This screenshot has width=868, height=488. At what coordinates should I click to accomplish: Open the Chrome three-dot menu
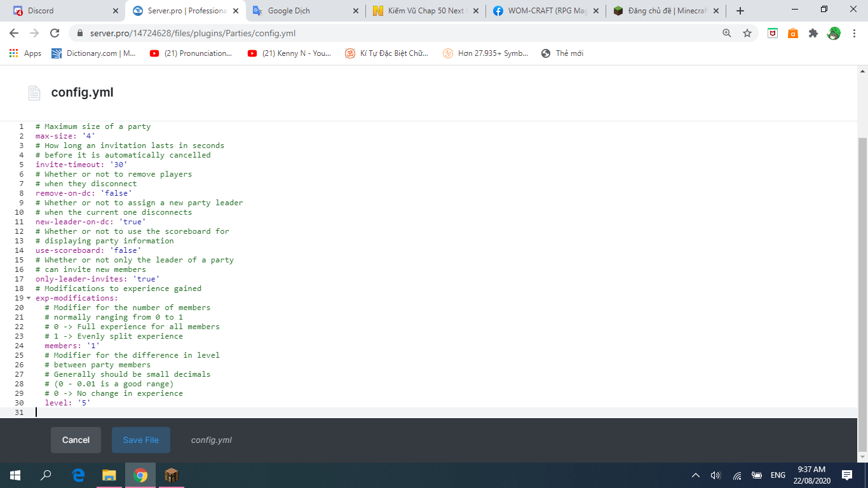click(x=853, y=33)
